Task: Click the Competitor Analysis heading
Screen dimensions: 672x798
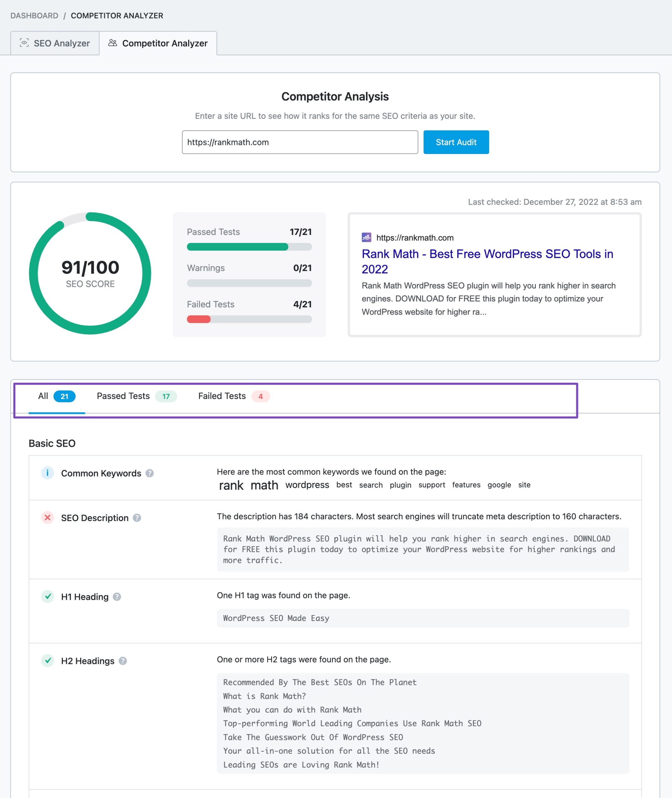Action: 335,96
